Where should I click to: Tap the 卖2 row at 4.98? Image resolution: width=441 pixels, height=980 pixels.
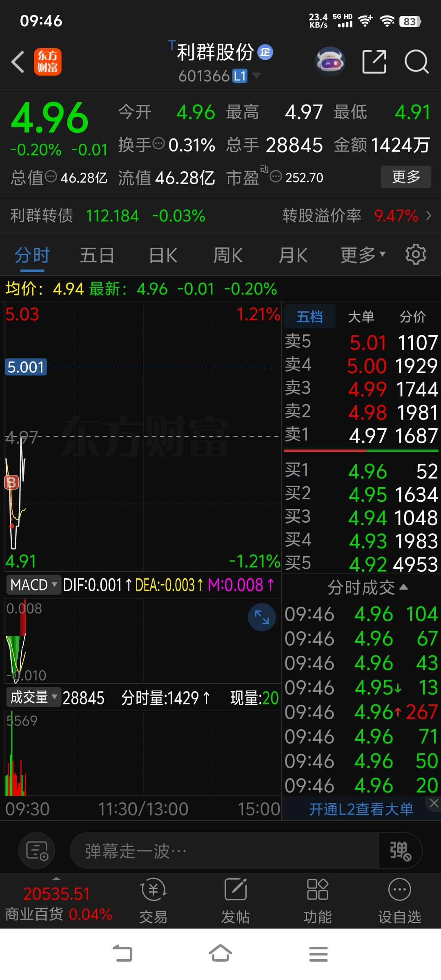click(361, 412)
